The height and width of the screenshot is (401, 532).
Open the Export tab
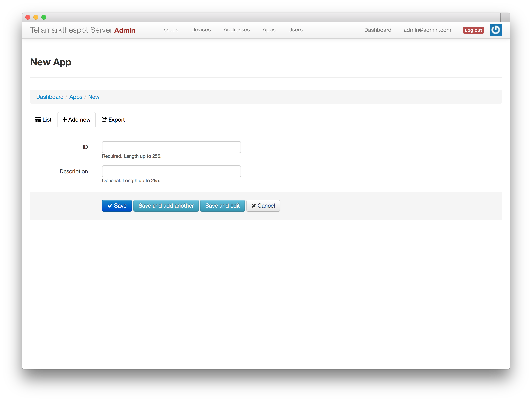113,120
